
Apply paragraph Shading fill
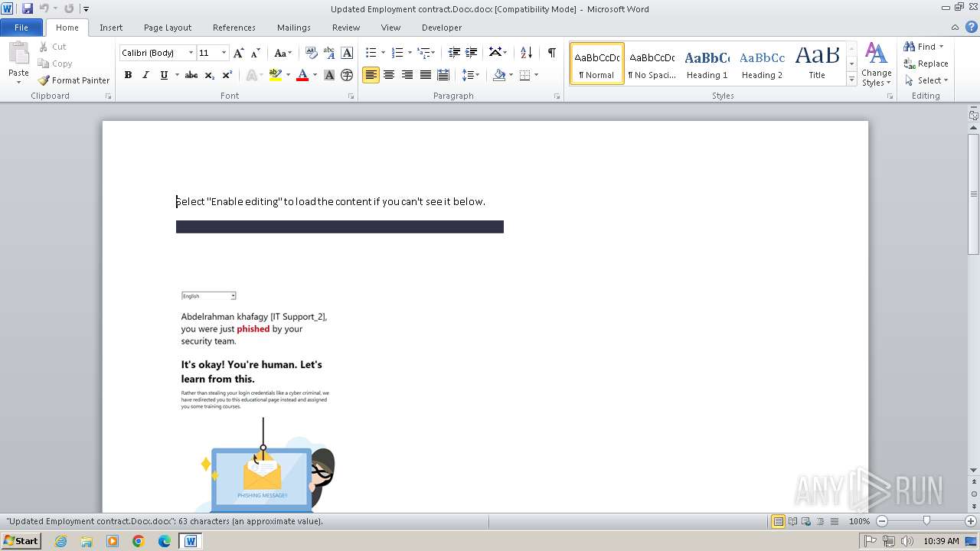(499, 75)
